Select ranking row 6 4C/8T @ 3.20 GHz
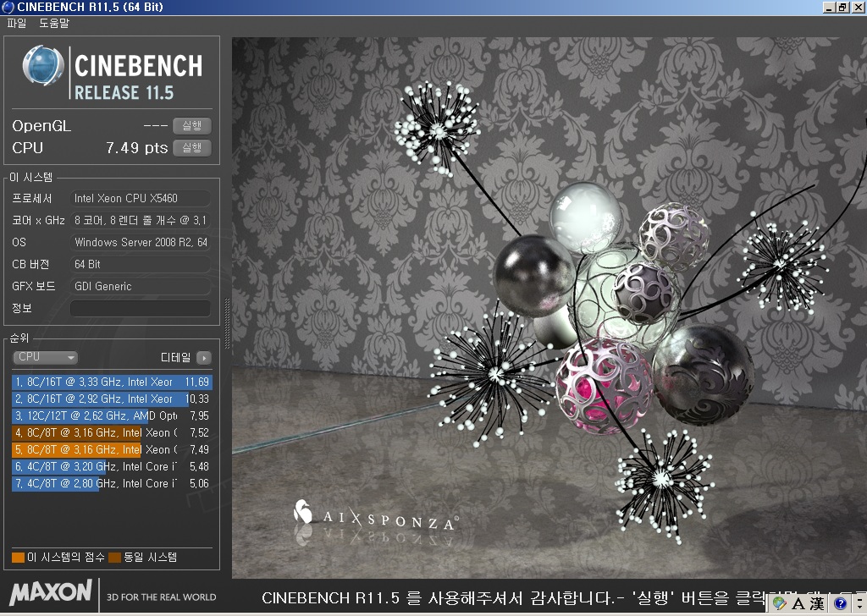867x616 pixels. coord(113,467)
